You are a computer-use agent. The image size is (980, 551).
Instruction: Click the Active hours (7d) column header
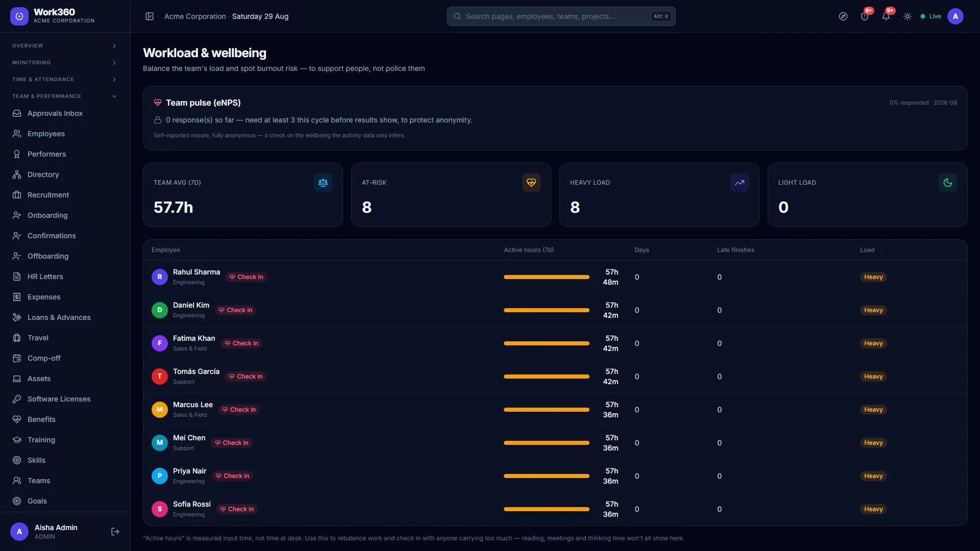point(528,250)
